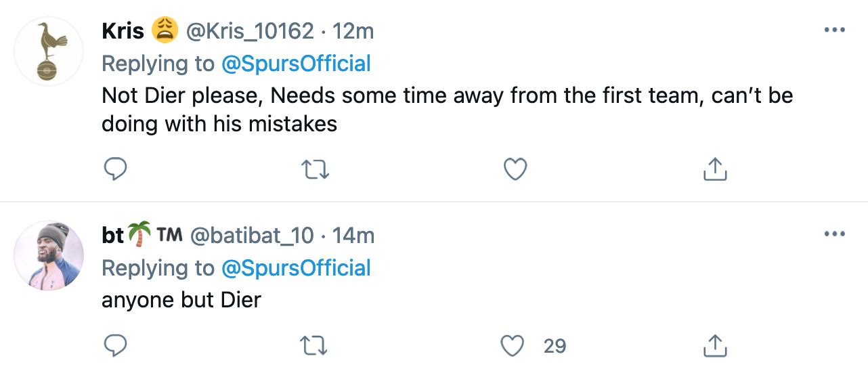
Task: Reply to Kris's tweet about Dier
Action: pos(115,169)
